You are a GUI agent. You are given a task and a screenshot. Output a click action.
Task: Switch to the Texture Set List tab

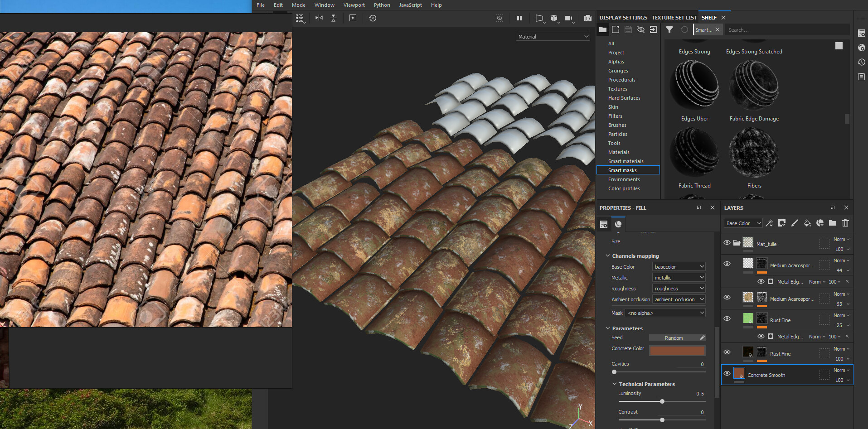[674, 18]
